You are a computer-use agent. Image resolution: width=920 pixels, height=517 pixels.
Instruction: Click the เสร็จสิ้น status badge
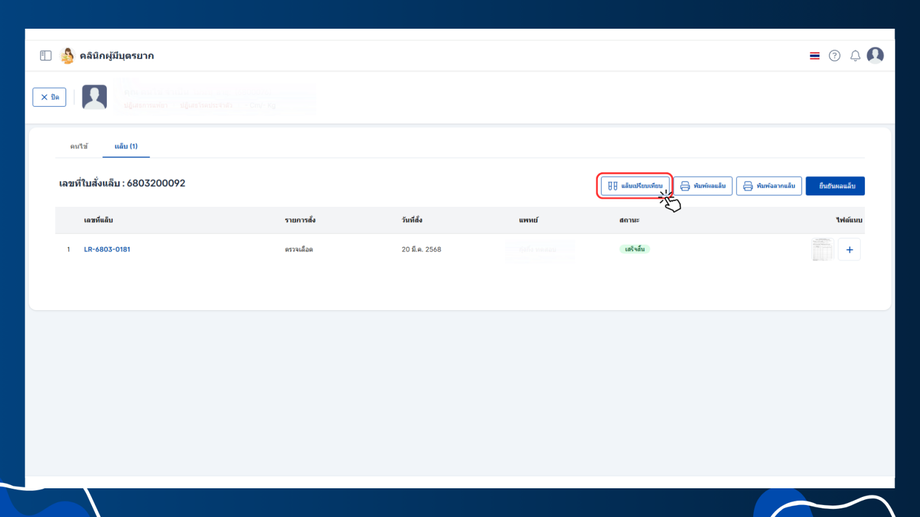(x=634, y=249)
